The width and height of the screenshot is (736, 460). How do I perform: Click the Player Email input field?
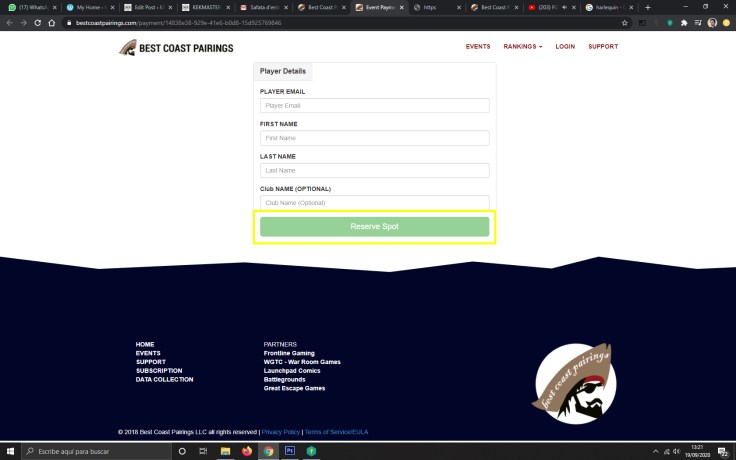(374, 105)
